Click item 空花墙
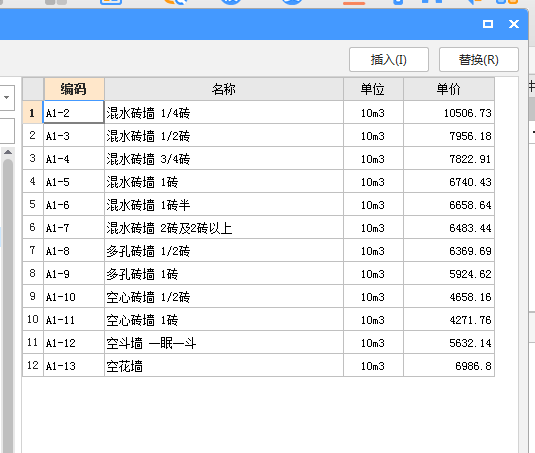The width and height of the screenshot is (535, 453). (224, 365)
